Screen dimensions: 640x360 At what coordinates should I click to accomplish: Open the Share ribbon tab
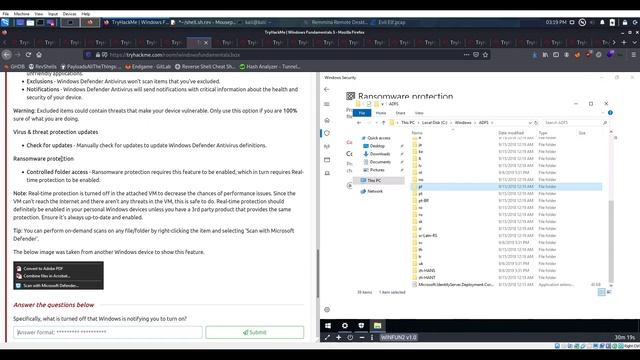tap(400, 113)
